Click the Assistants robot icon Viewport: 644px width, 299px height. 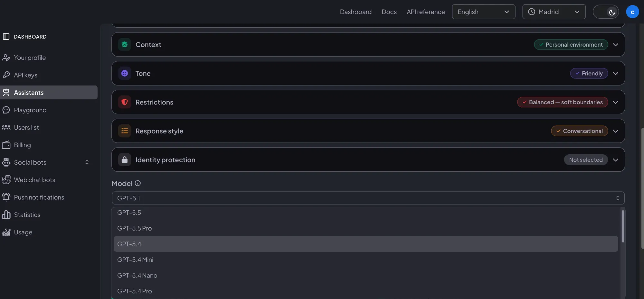pyautogui.click(x=6, y=93)
